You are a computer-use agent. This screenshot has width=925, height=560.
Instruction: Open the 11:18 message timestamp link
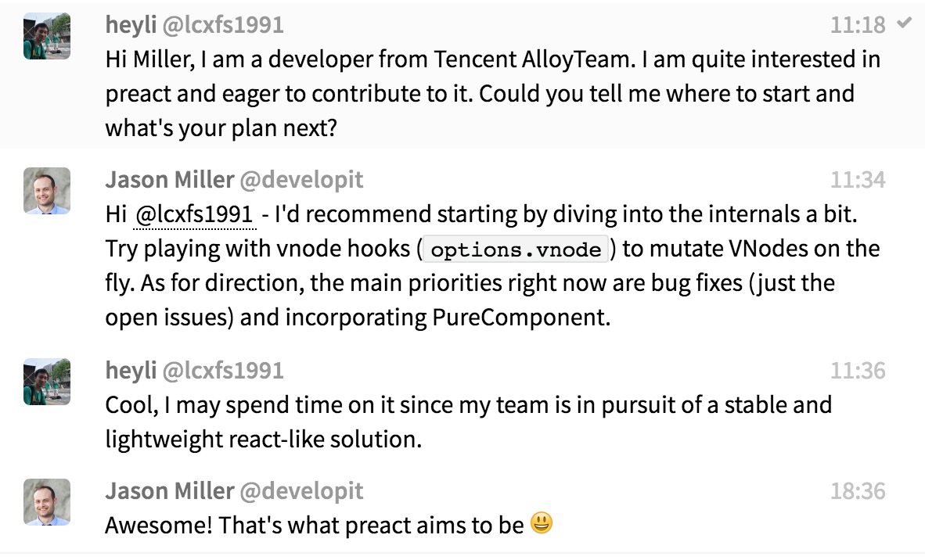(858, 25)
